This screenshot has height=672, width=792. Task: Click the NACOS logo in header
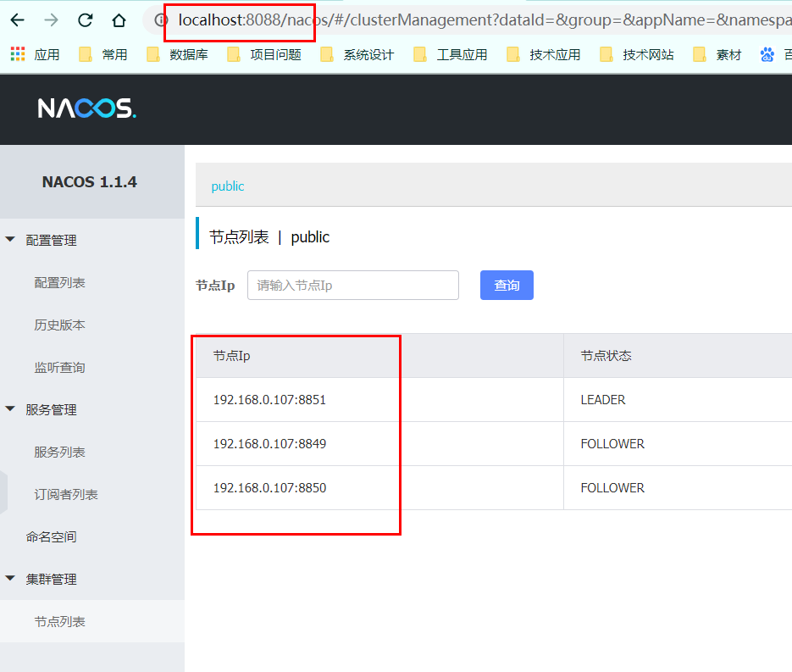(x=87, y=108)
